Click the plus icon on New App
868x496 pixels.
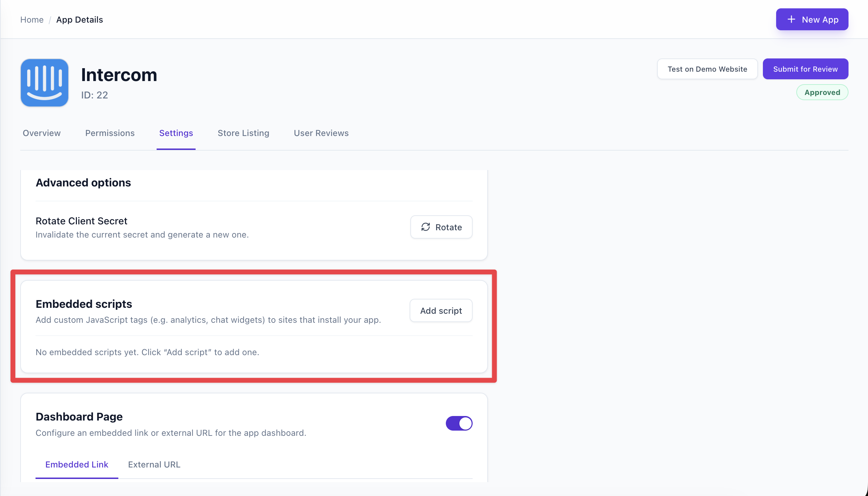click(x=791, y=19)
